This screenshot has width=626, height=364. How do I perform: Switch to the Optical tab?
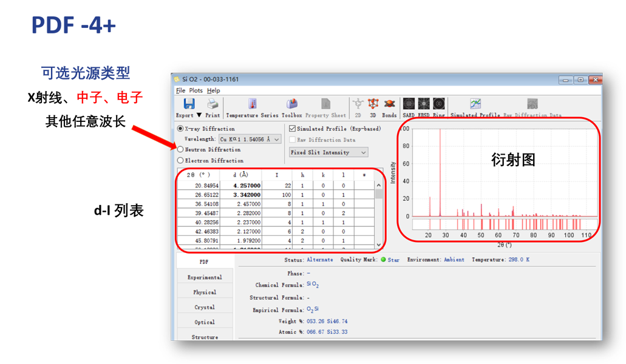tap(205, 322)
